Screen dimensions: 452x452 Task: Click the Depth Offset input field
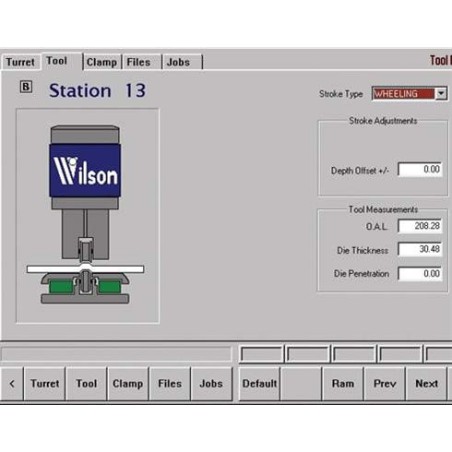click(420, 169)
